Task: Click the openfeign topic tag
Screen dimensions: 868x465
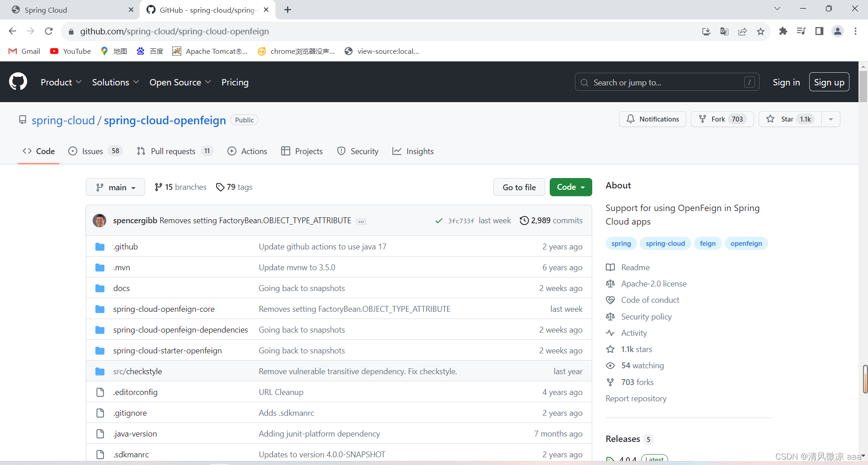Action: 746,244
